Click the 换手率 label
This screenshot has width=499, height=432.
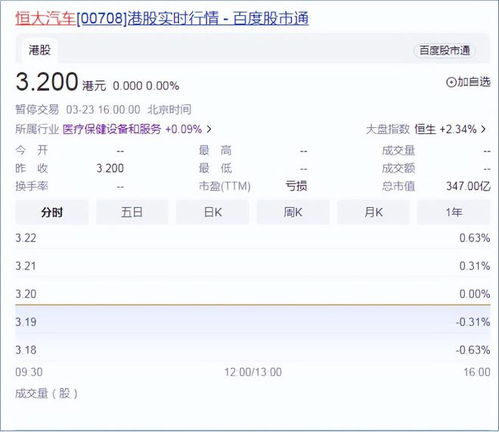[32, 186]
